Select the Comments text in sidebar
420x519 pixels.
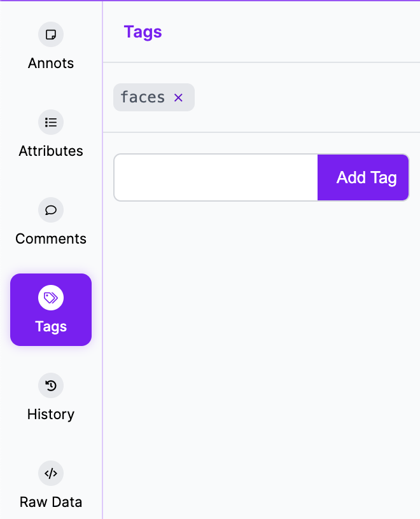pyautogui.click(x=51, y=239)
